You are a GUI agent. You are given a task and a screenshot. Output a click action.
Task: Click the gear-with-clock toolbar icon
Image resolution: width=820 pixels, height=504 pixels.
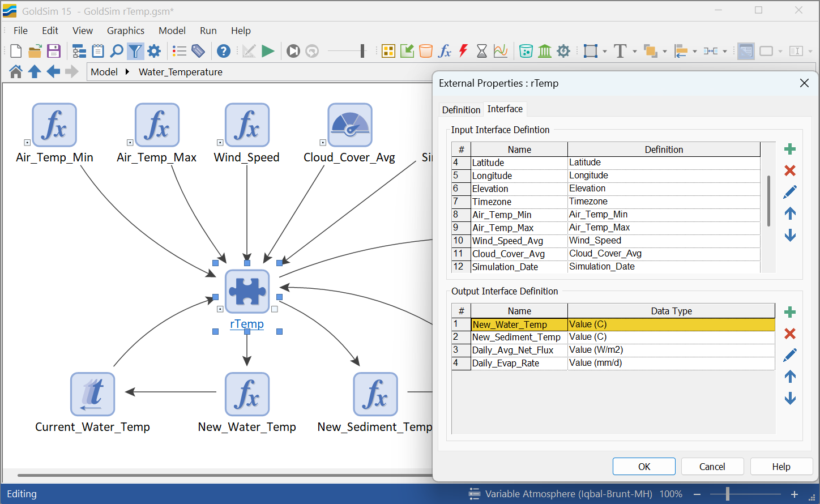tap(563, 51)
